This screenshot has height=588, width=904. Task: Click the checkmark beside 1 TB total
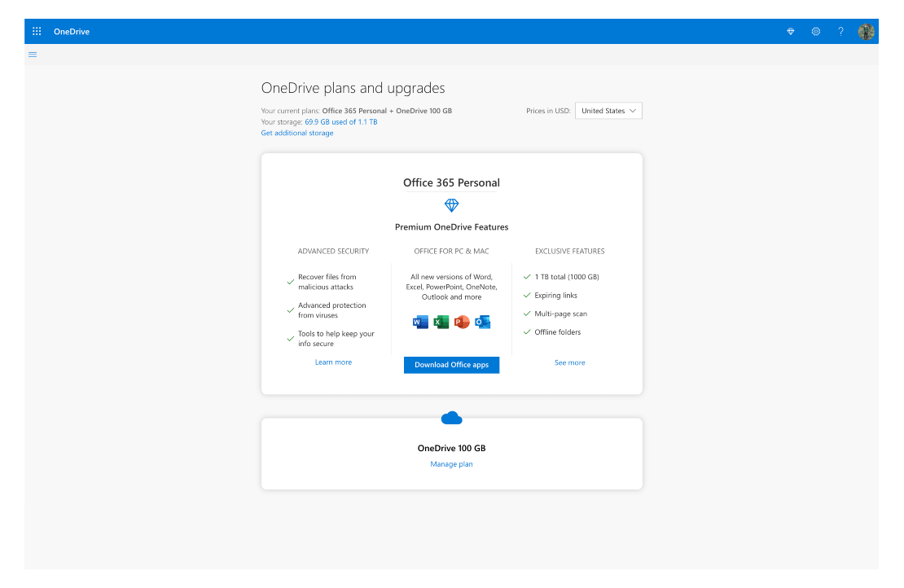(x=527, y=277)
